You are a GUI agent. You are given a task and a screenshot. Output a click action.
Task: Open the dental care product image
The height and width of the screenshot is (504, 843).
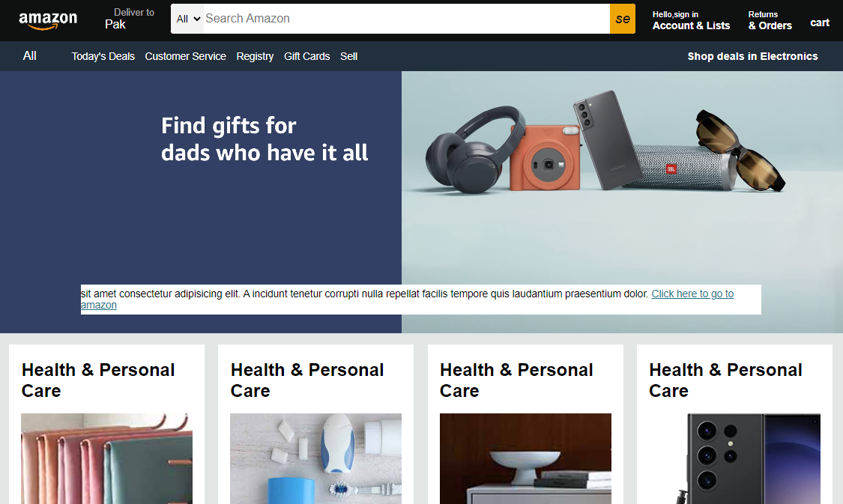click(x=315, y=458)
